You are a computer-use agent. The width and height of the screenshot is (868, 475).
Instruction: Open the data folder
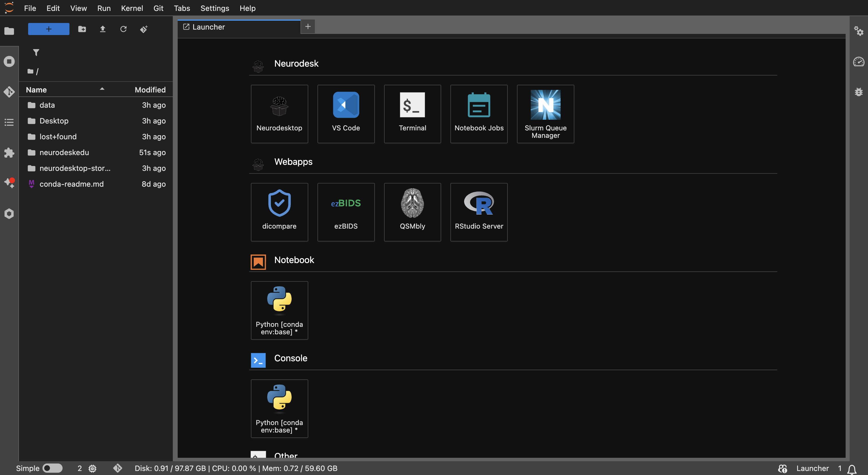(96, 105)
